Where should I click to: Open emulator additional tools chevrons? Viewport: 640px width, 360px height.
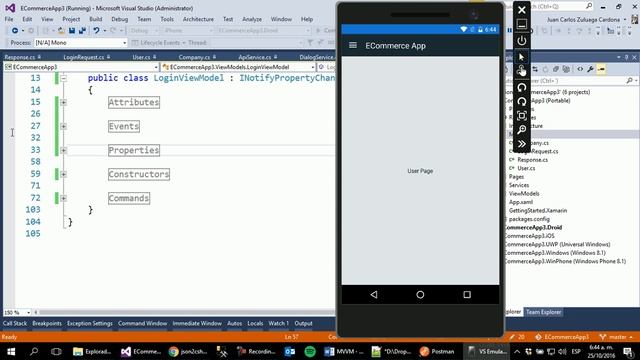pyautogui.click(x=522, y=144)
